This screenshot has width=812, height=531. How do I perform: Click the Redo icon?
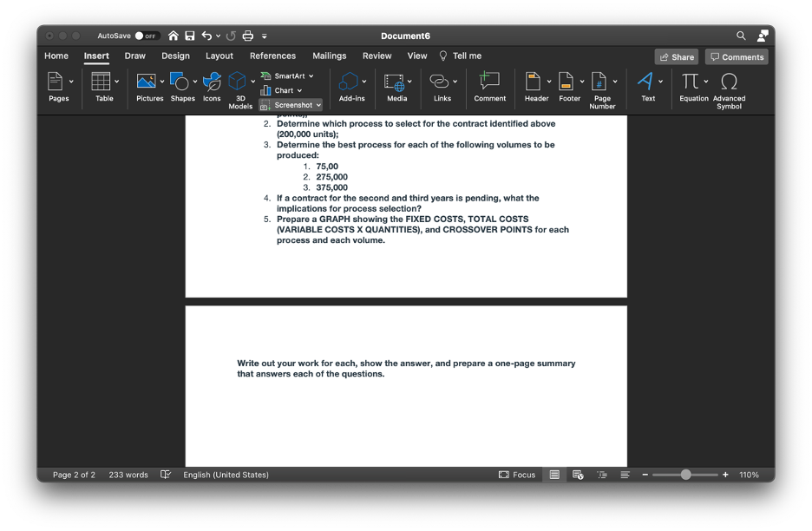click(231, 36)
